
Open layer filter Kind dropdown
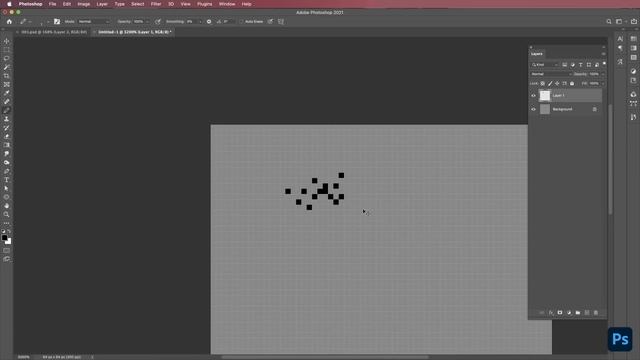coord(545,65)
